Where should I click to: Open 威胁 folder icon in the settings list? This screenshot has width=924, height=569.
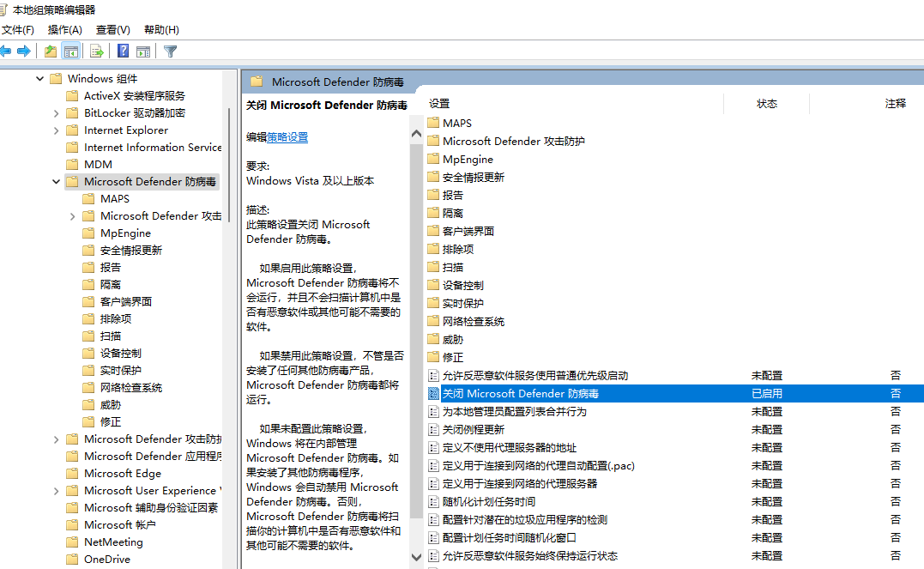(x=433, y=339)
